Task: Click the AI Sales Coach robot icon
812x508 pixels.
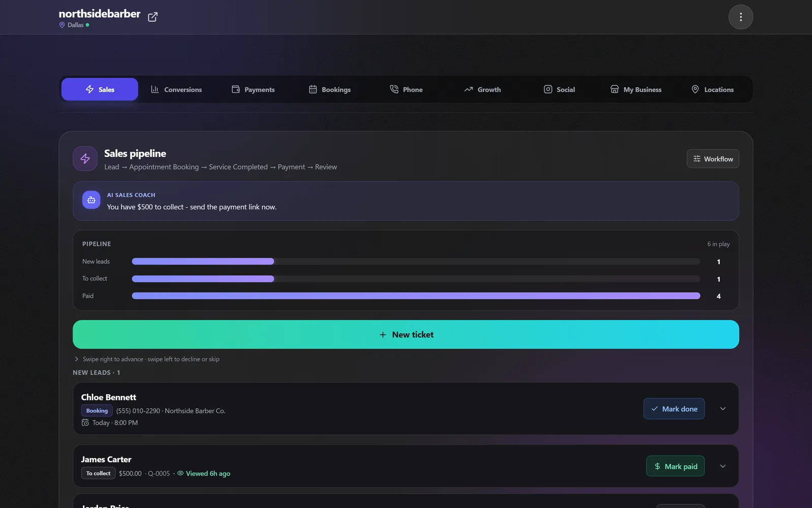Action: [x=91, y=200]
